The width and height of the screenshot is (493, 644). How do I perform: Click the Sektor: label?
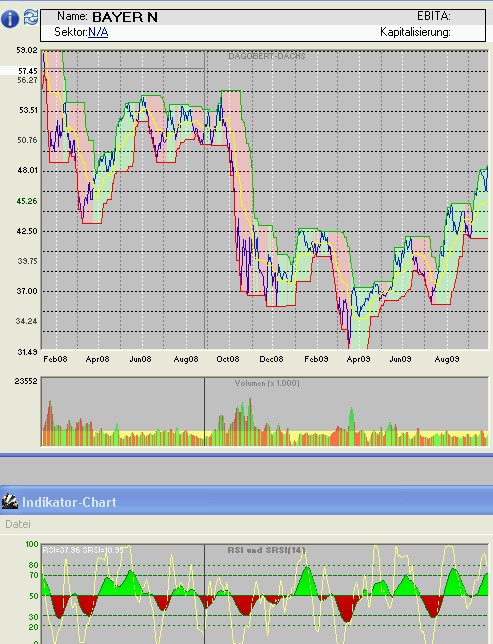coord(71,32)
